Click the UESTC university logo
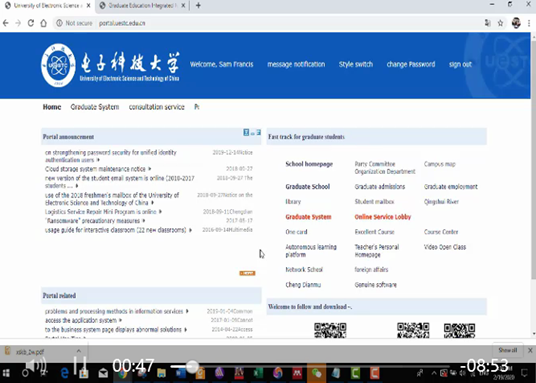The width and height of the screenshot is (536, 383). pos(58,65)
